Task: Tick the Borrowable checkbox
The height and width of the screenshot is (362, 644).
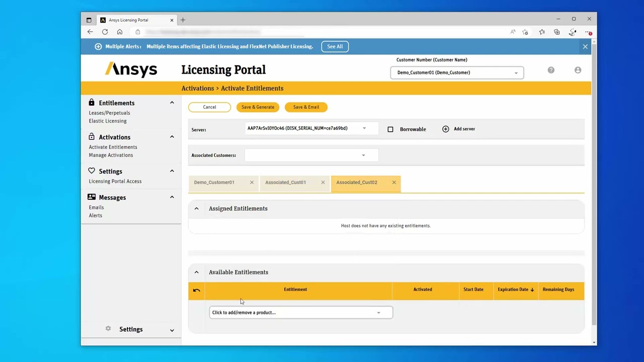Action: point(390,129)
